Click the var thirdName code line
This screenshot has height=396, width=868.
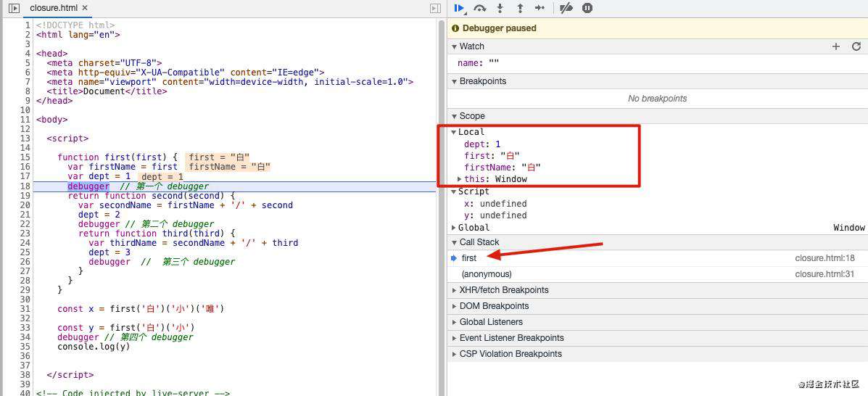pos(193,242)
